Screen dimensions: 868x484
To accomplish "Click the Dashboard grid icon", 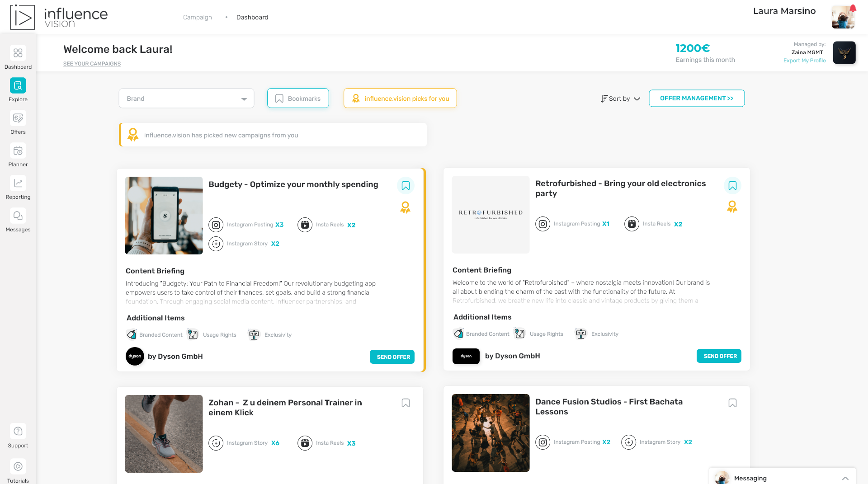I will click(18, 53).
